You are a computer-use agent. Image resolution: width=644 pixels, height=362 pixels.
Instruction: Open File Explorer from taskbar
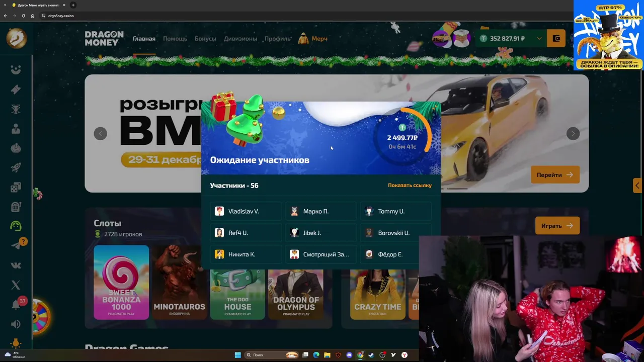pos(327,355)
